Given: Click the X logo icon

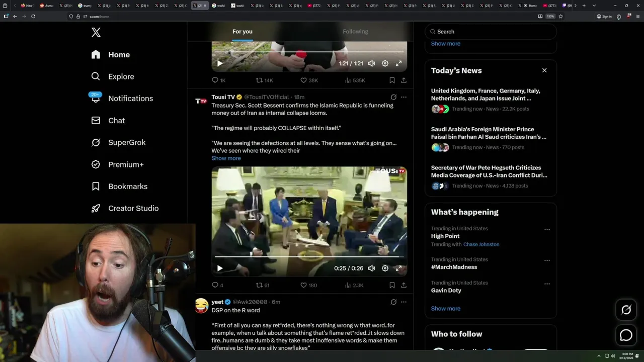Looking at the screenshot, I should tap(96, 33).
